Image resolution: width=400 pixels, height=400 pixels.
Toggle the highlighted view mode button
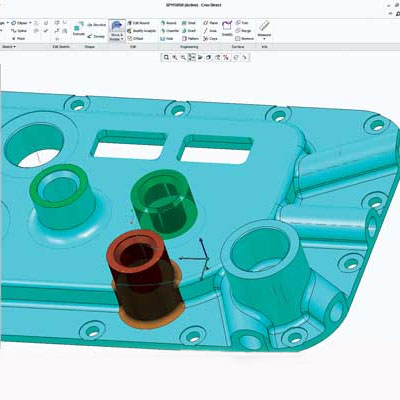click(x=192, y=58)
